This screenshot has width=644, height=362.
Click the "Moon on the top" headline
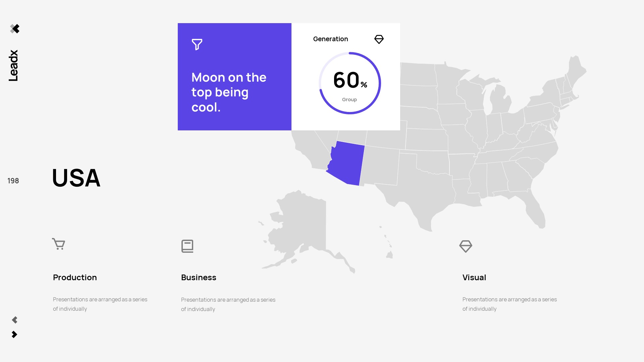coord(229,92)
